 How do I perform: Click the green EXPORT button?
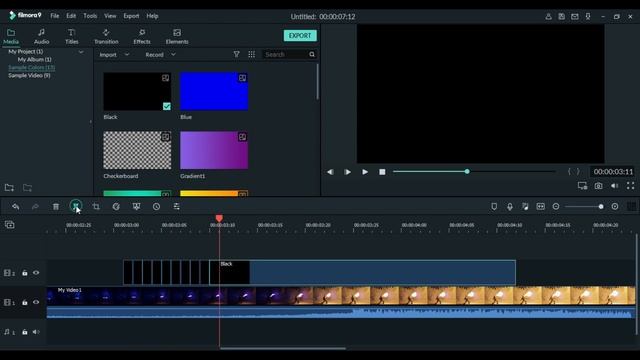[300, 36]
